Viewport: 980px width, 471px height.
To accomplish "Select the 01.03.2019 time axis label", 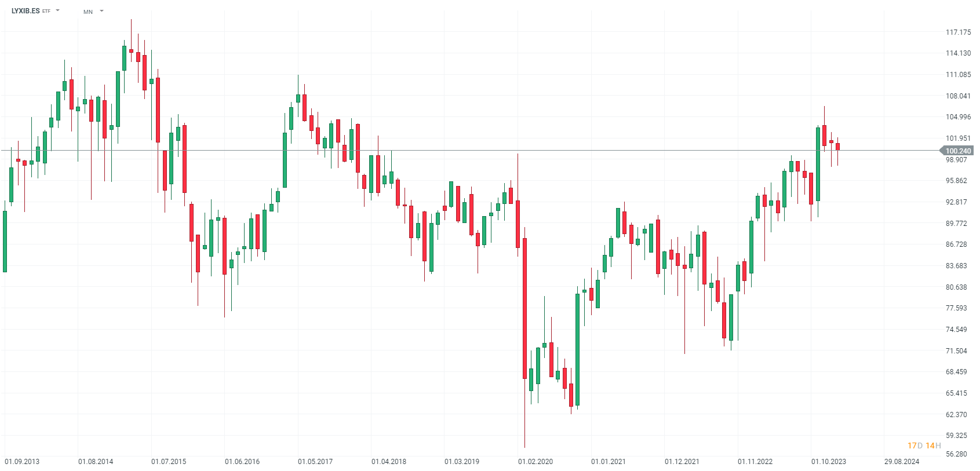I will [x=462, y=462].
